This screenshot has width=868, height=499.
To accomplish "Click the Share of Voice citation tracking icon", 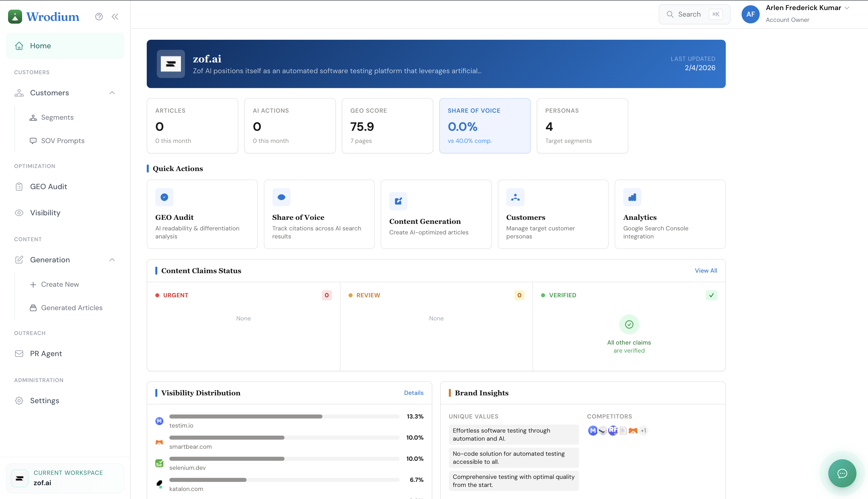I will tap(281, 197).
